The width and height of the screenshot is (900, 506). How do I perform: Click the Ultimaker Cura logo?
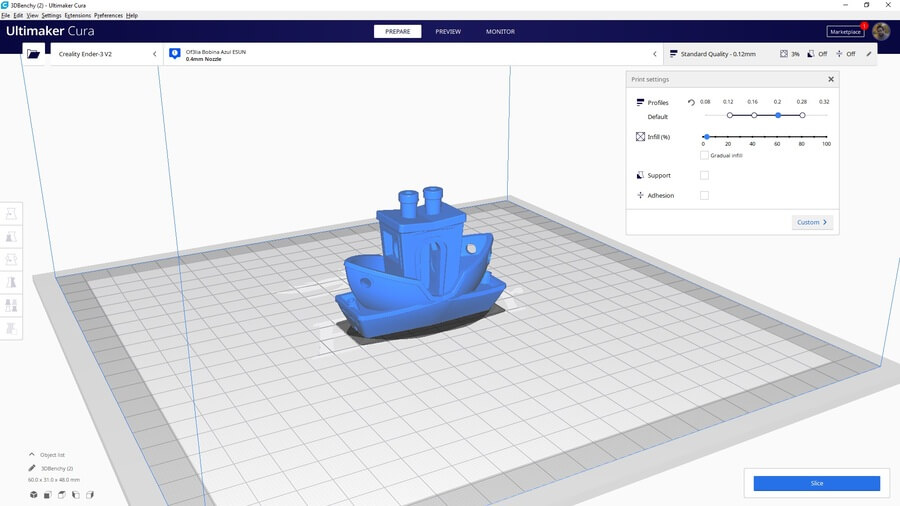pos(50,31)
